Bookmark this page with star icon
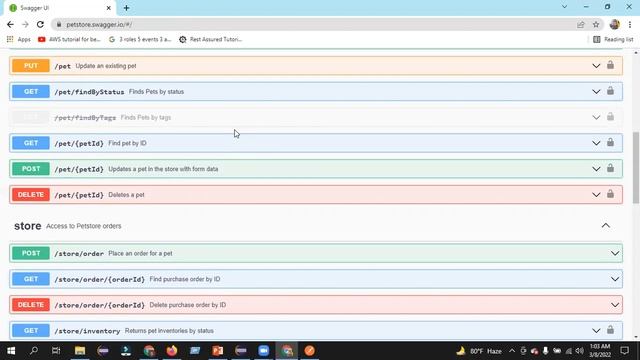 pos(596,24)
